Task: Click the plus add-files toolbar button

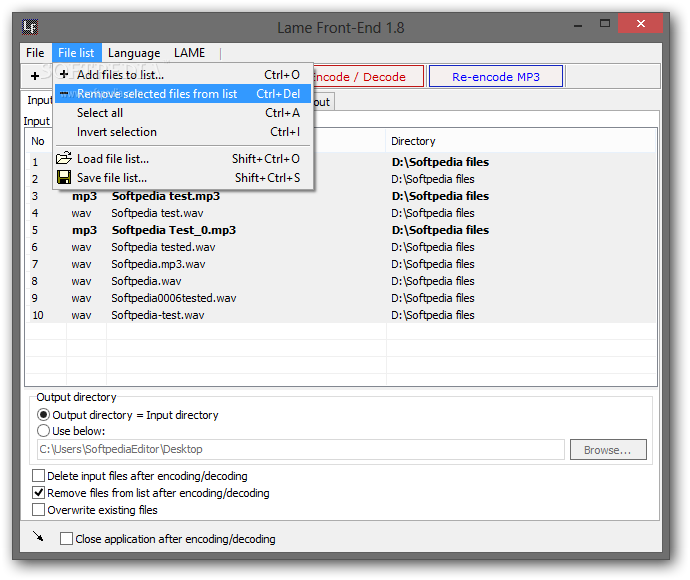Action: pyautogui.click(x=35, y=76)
